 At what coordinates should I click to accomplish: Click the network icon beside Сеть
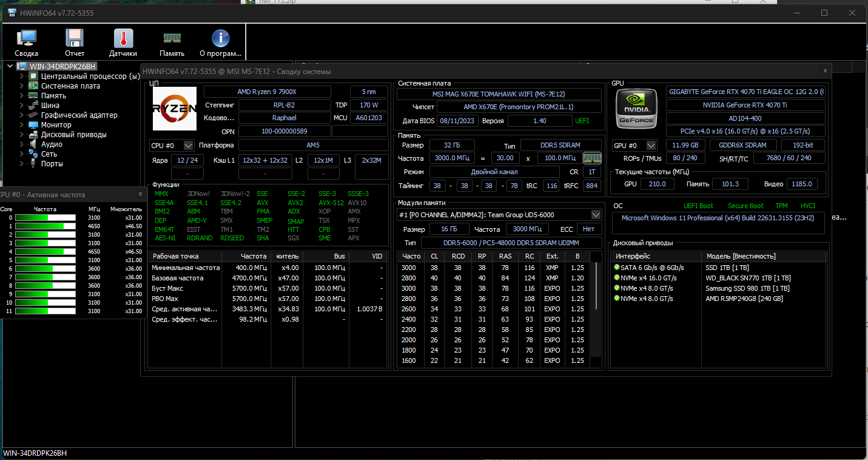point(33,154)
